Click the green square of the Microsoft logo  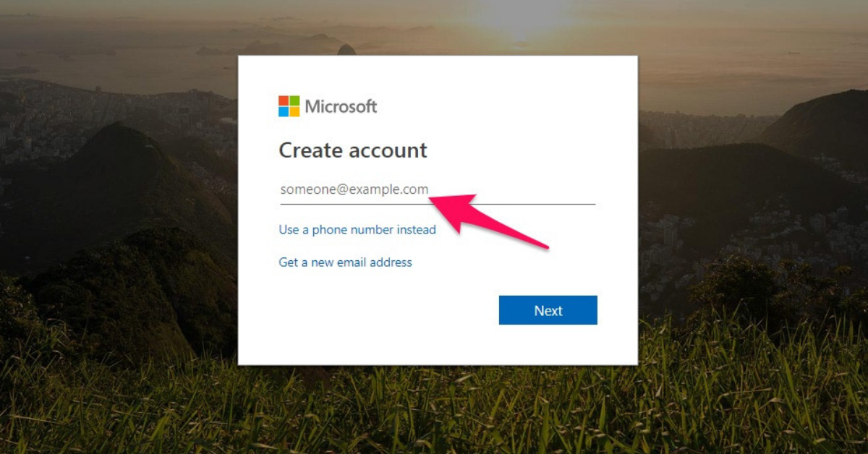pyautogui.click(x=295, y=100)
